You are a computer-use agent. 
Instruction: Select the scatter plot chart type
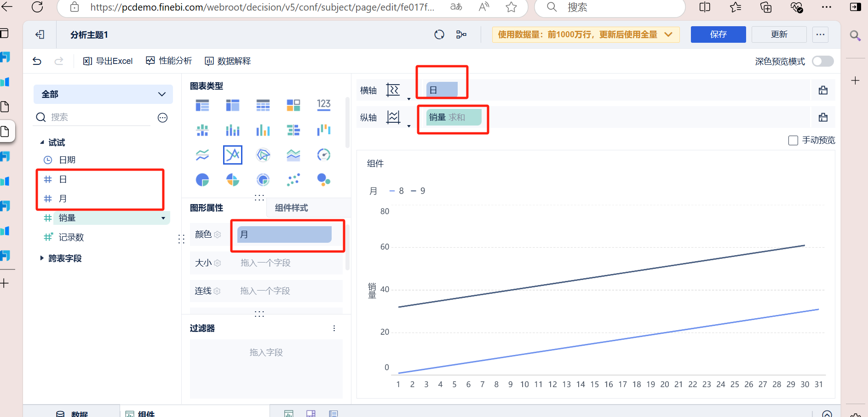point(293,180)
